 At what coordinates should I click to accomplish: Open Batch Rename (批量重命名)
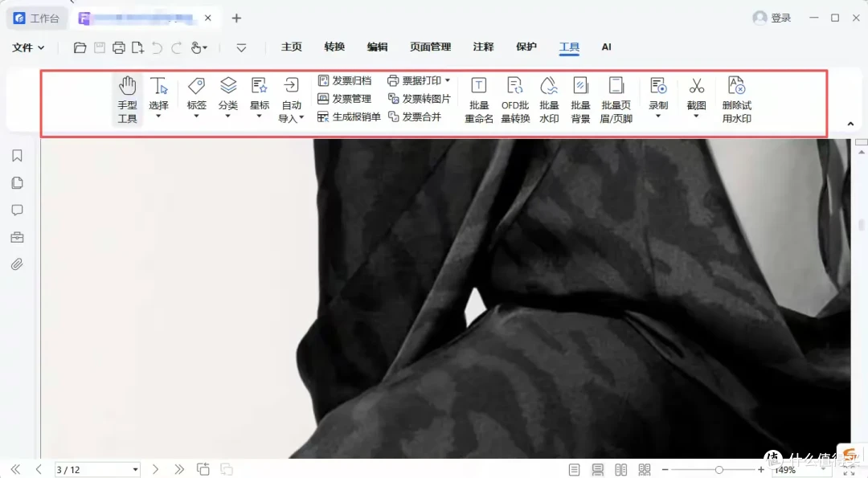(x=479, y=100)
